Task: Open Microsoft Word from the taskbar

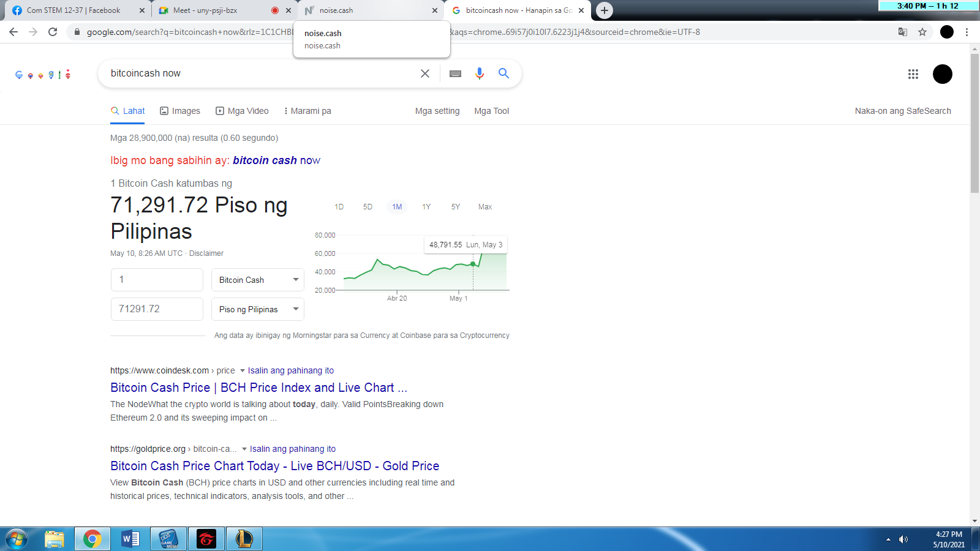Action: [x=130, y=539]
